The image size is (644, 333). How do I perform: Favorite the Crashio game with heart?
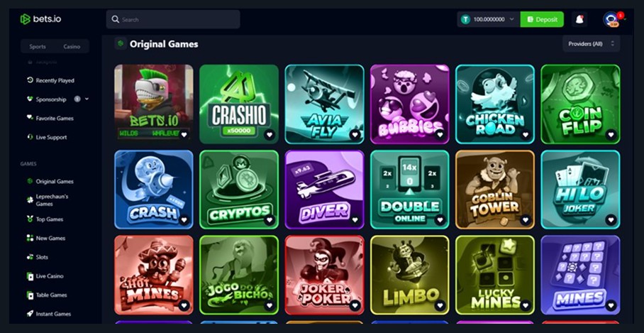[270, 134]
